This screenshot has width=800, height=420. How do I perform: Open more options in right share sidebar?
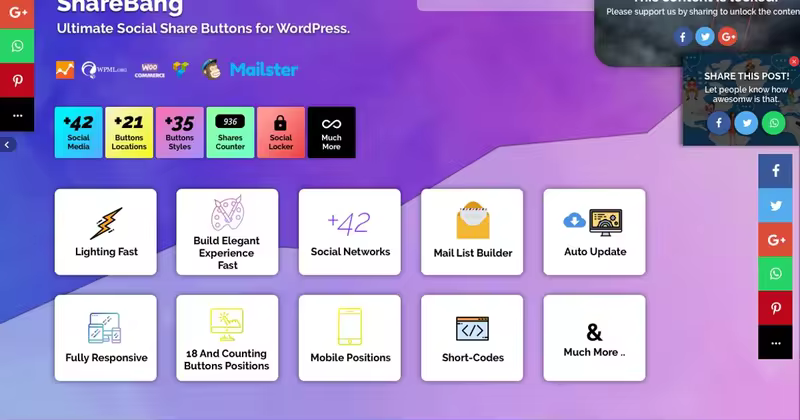pos(776,342)
